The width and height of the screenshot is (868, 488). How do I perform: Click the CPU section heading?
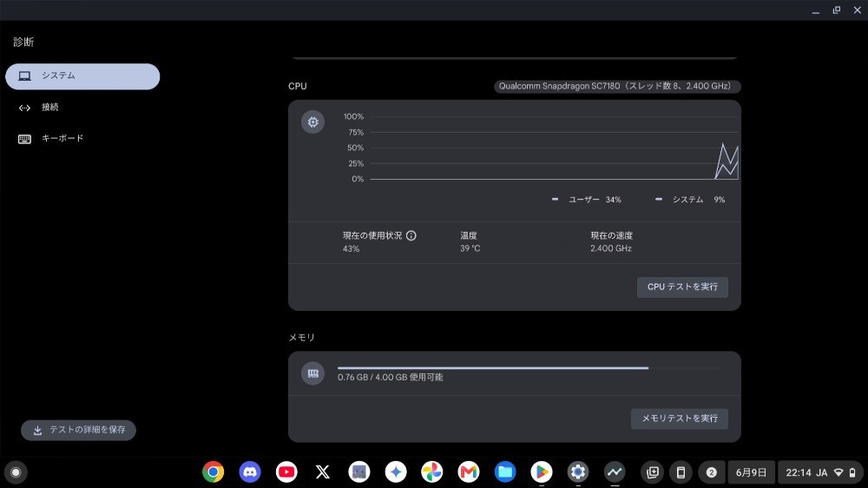point(297,87)
